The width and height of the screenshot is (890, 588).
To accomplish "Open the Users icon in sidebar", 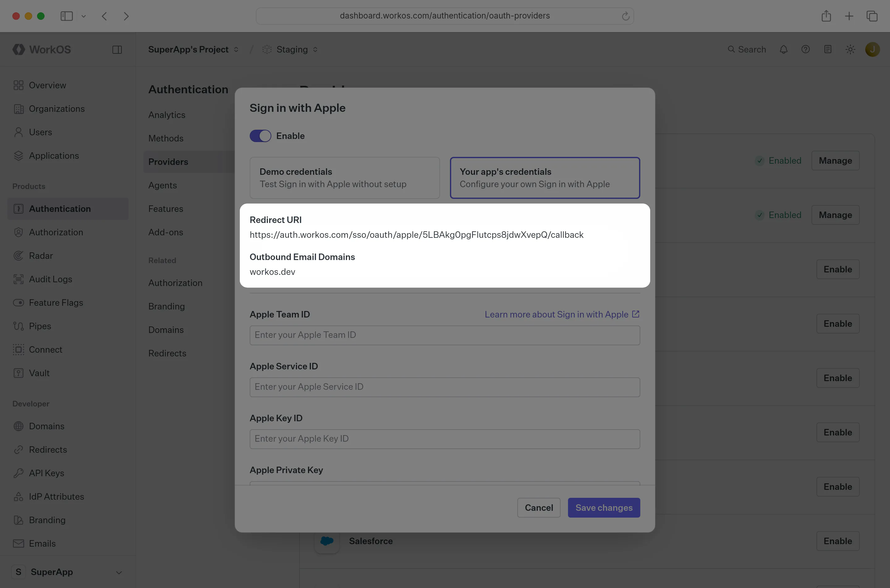I will point(18,132).
